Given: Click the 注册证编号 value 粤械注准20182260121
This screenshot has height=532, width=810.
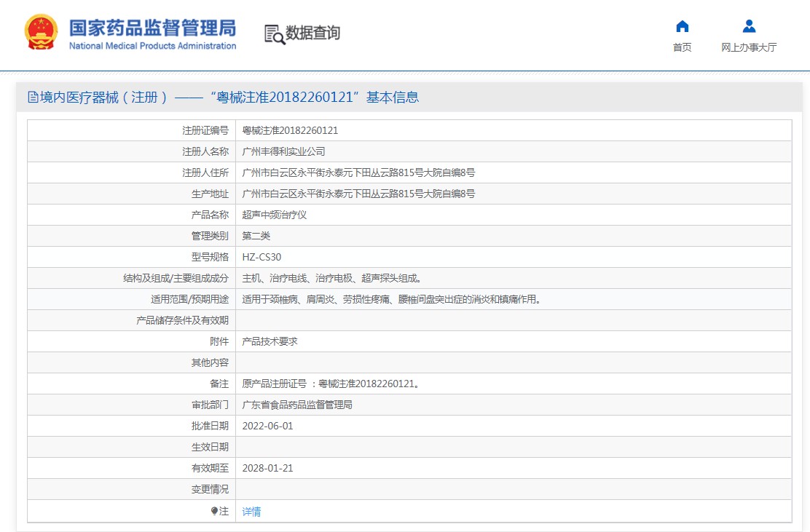Looking at the screenshot, I should [x=290, y=131].
